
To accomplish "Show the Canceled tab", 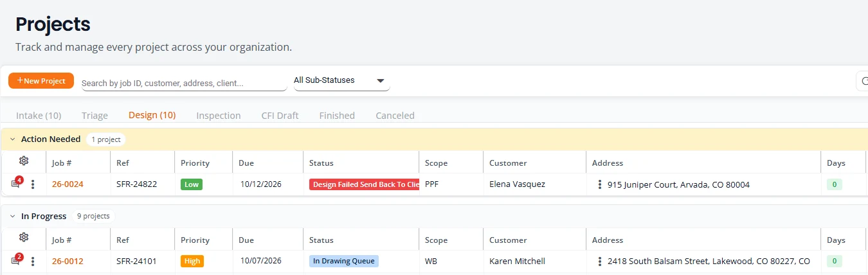I will coord(395,116).
